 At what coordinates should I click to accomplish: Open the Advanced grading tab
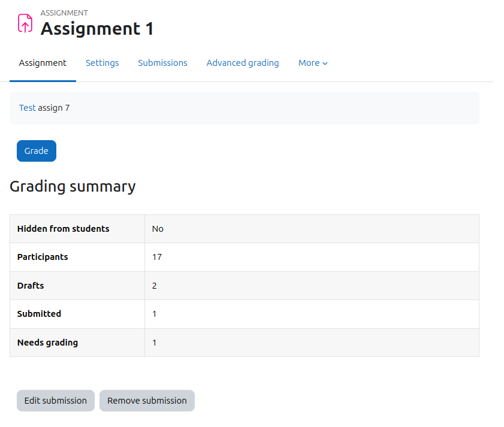point(243,63)
